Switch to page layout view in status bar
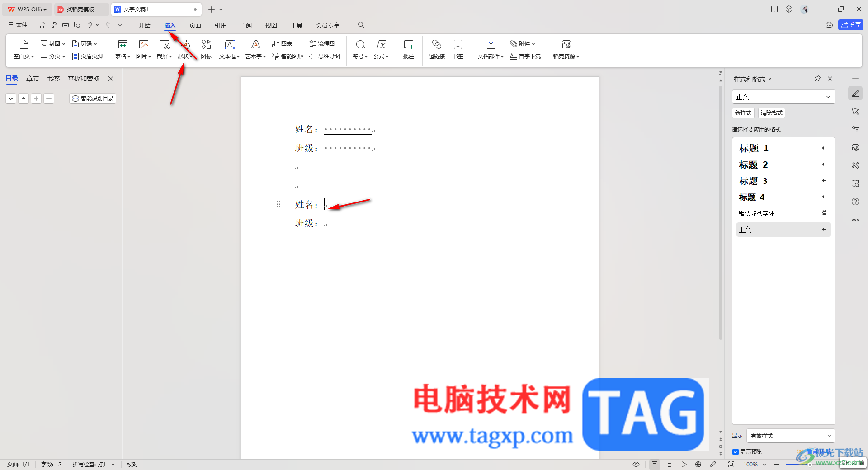This screenshot has width=868, height=470. 654,464
